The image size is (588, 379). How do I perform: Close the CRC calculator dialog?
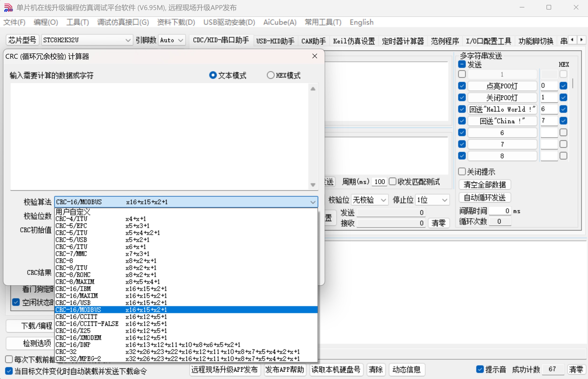click(x=315, y=56)
